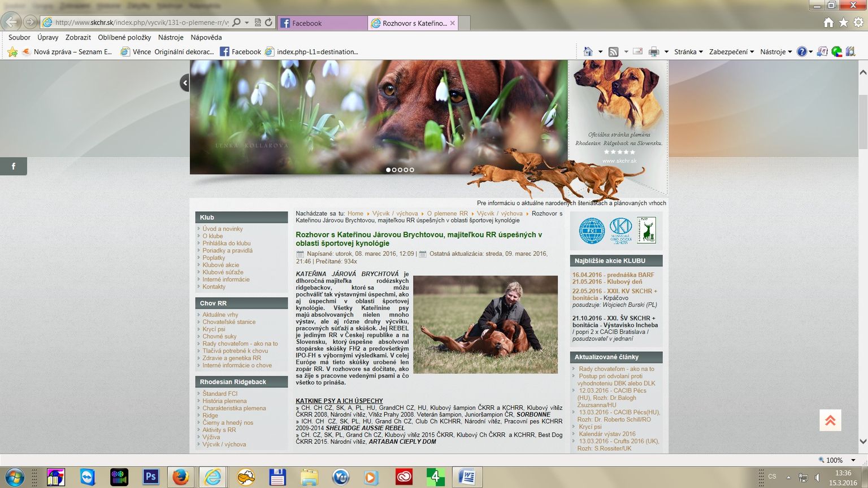Print page using printer icon
Screen dimensions: 868x488
point(654,51)
